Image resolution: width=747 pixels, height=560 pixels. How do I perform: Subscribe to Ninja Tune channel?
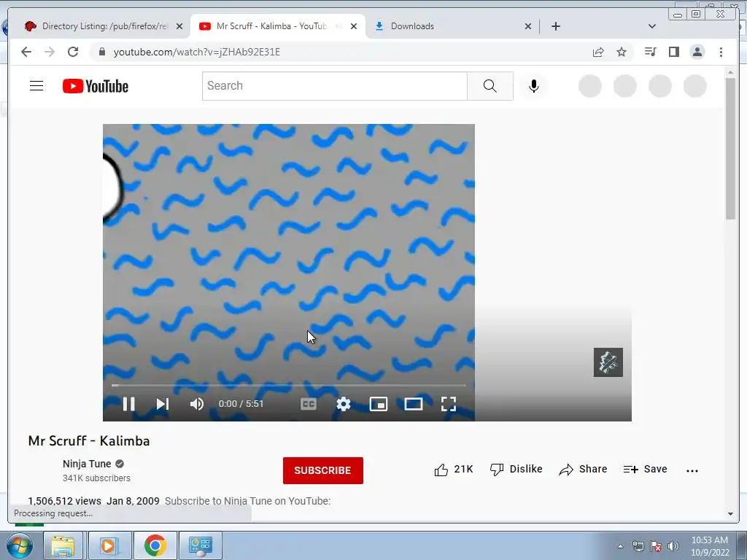click(x=322, y=470)
